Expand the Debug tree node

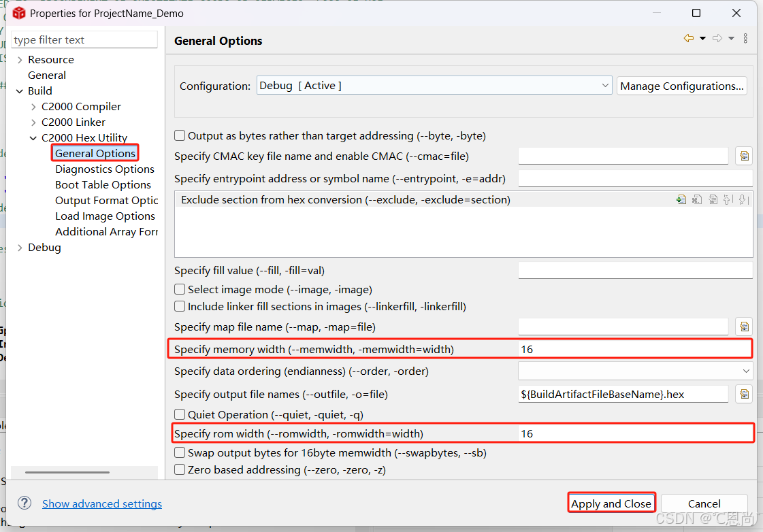20,248
